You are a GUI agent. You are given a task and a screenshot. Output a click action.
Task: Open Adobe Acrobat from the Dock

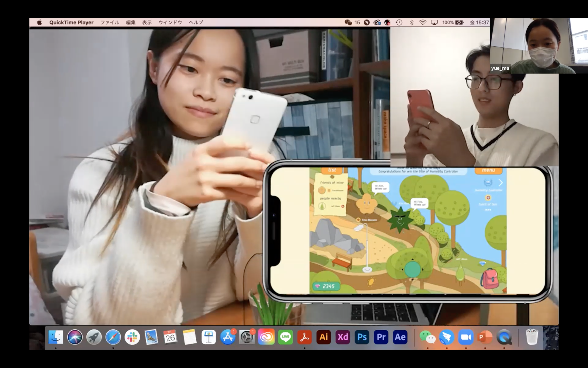(304, 337)
